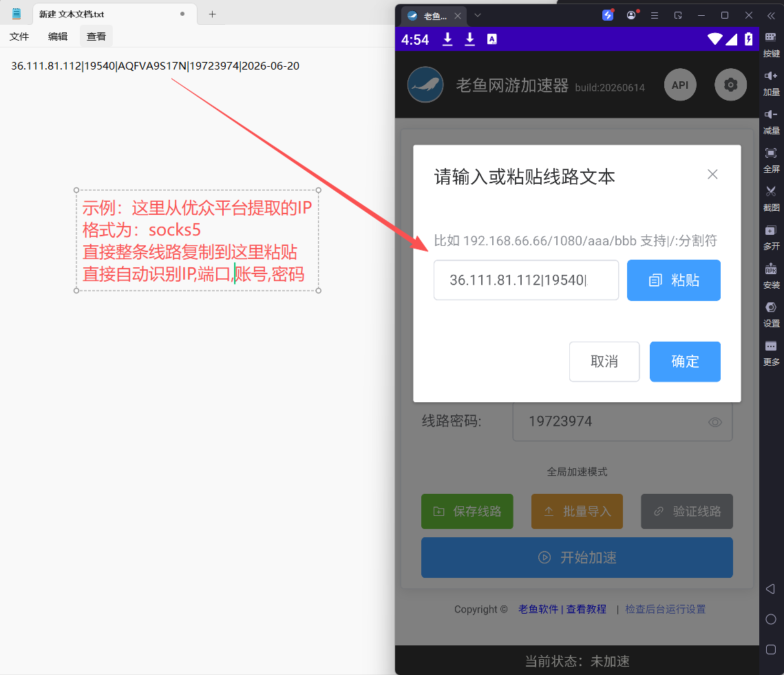Open Notepad 文件 menu
Image resolution: width=784 pixels, height=675 pixels.
(19, 37)
